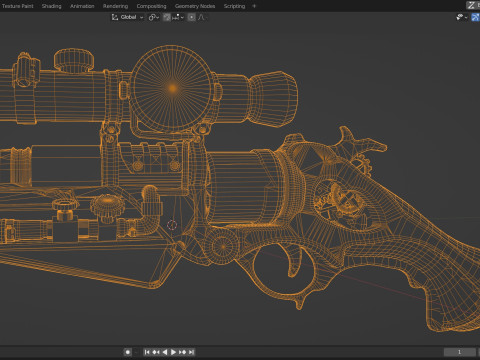Switch to the Animation workspace tab
Image resolution: width=480 pixels, height=360 pixels.
tap(82, 6)
